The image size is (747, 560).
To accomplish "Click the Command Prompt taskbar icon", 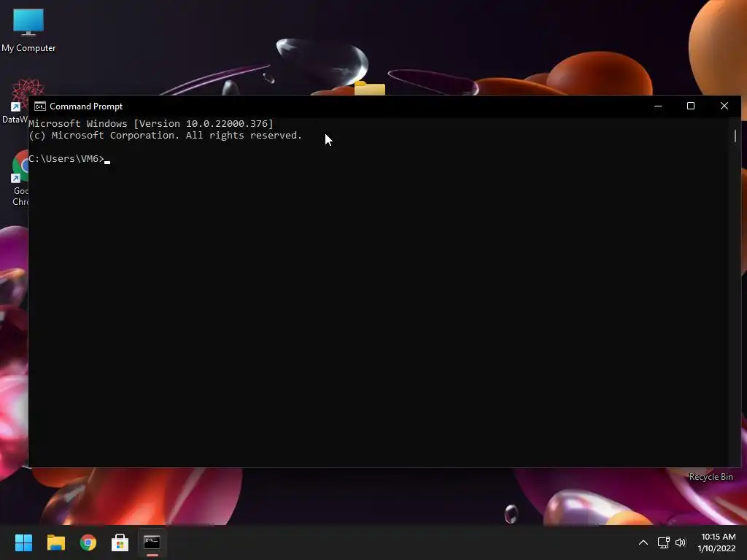I will [152, 542].
